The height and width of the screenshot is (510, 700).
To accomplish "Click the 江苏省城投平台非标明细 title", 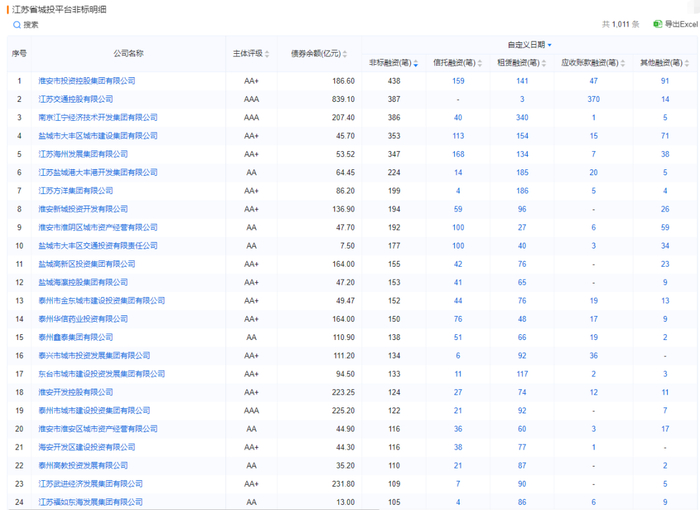I will point(59,9).
